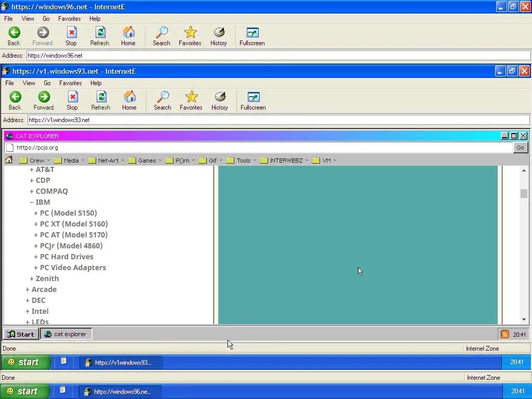The width and height of the screenshot is (532, 399).
Task: Click Fullscreen icon in windows96.net outer window
Action: tap(252, 33)
